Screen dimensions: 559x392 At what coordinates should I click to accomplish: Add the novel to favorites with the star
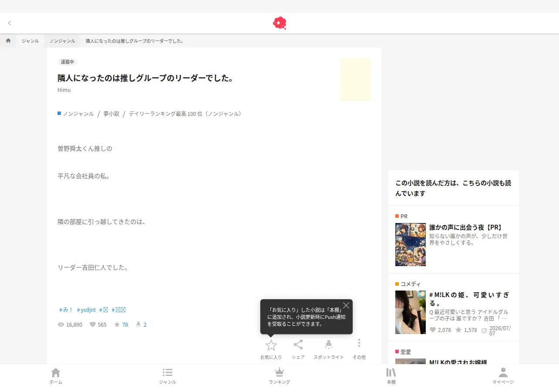tap(271, 345)
